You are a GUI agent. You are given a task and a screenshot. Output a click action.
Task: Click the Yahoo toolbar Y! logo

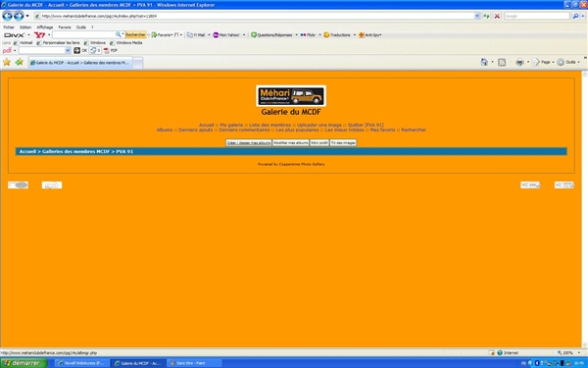40,35
